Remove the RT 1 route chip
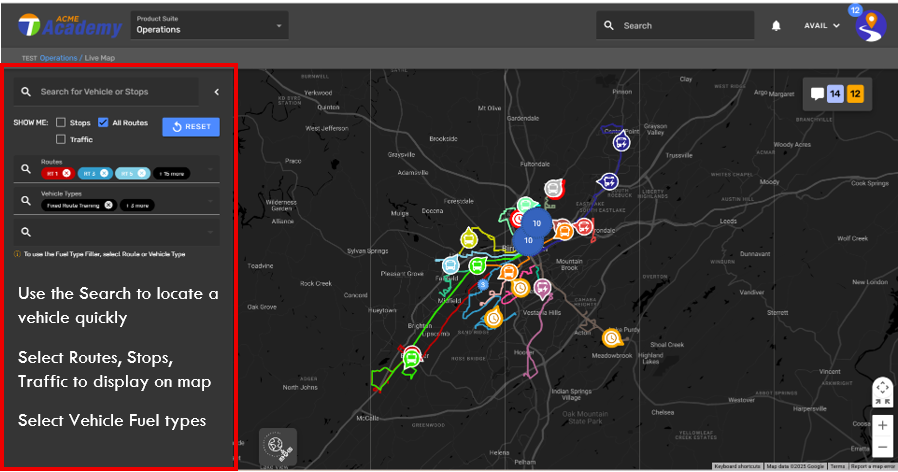 (67, 173)
